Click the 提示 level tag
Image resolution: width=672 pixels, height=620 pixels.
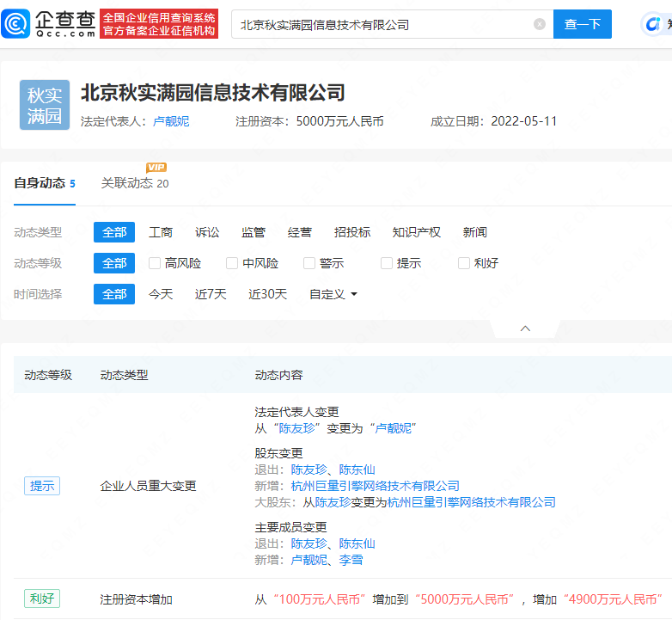[42, 486]
